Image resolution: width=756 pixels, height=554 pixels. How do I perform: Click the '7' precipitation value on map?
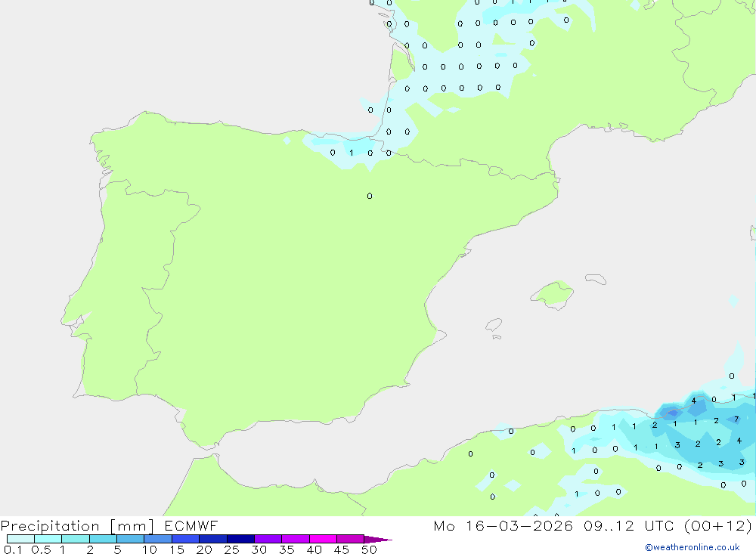[x=736, y=419]
